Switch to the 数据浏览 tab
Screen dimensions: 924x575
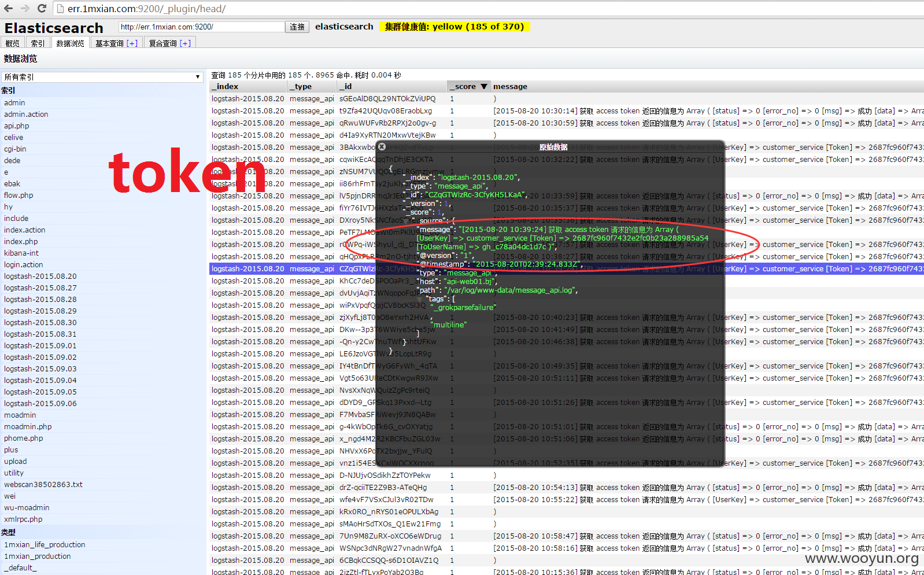(x=70, y=43)
